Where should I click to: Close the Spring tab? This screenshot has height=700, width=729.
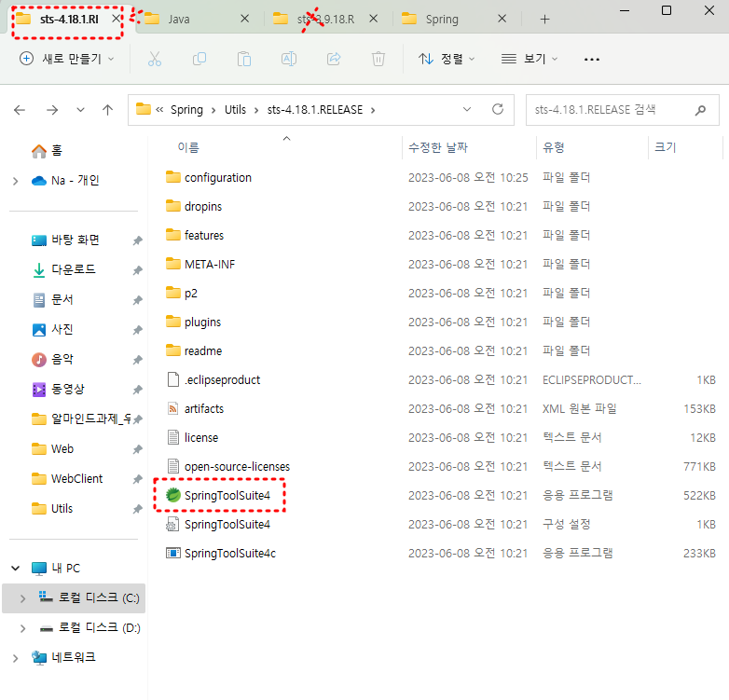coord(502,19)
